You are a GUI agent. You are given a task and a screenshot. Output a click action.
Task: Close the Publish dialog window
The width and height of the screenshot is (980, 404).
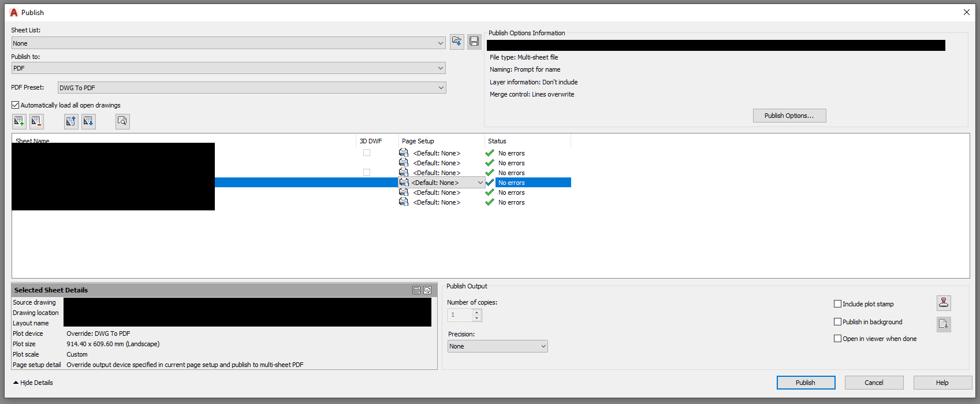tap(967, 12)
